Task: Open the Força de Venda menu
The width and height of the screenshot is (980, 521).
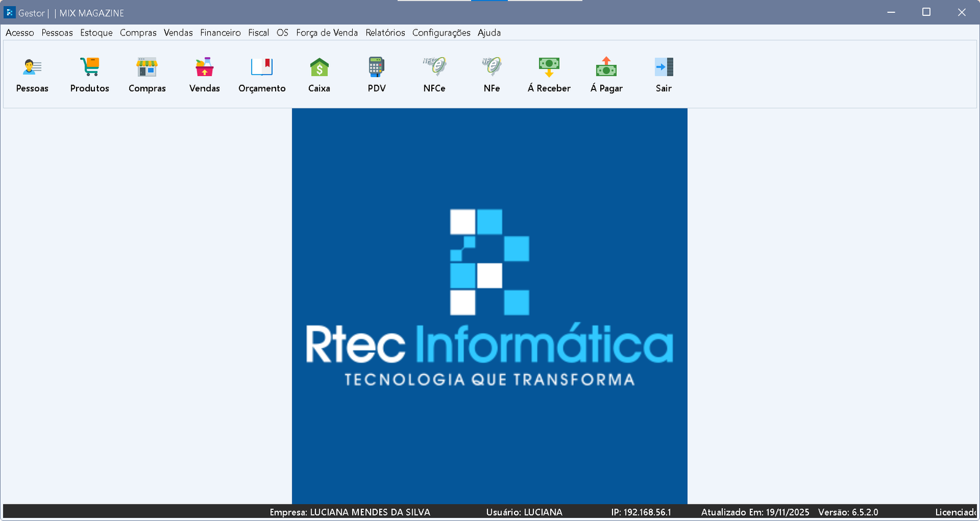Action: [327, 32]
